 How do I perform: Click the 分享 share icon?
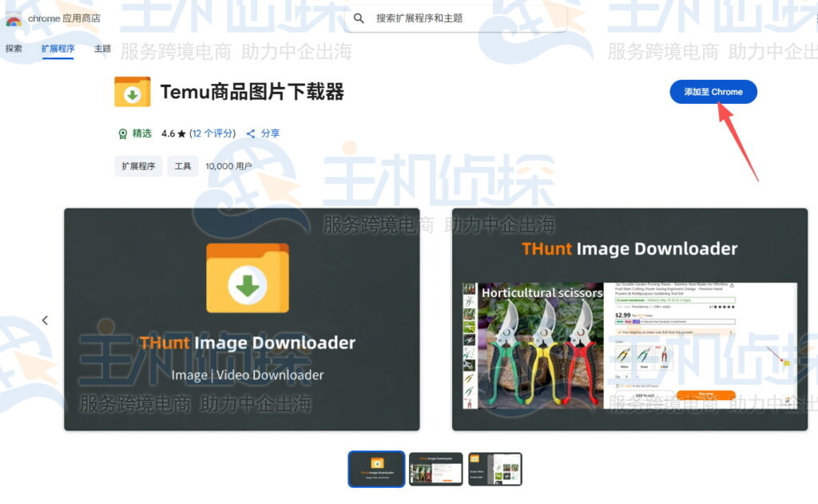250,133
